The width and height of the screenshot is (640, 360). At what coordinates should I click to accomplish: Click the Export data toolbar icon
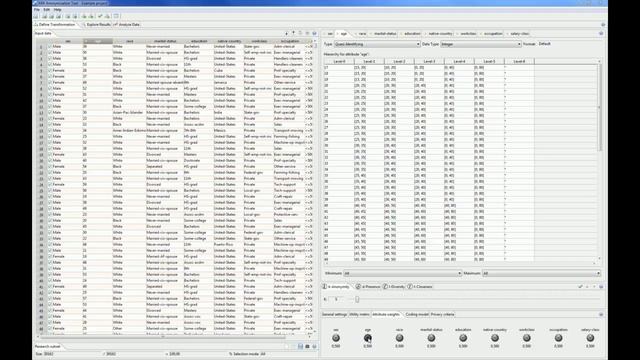pos(75,16)
